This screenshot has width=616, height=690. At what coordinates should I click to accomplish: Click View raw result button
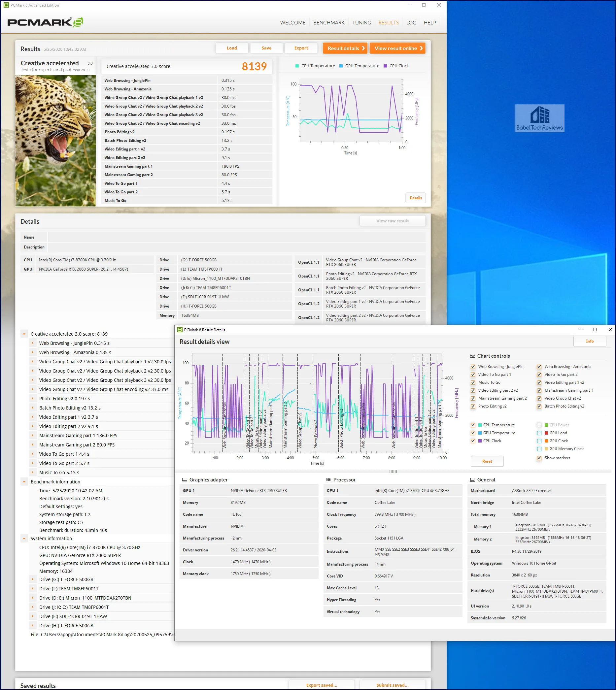393,221
